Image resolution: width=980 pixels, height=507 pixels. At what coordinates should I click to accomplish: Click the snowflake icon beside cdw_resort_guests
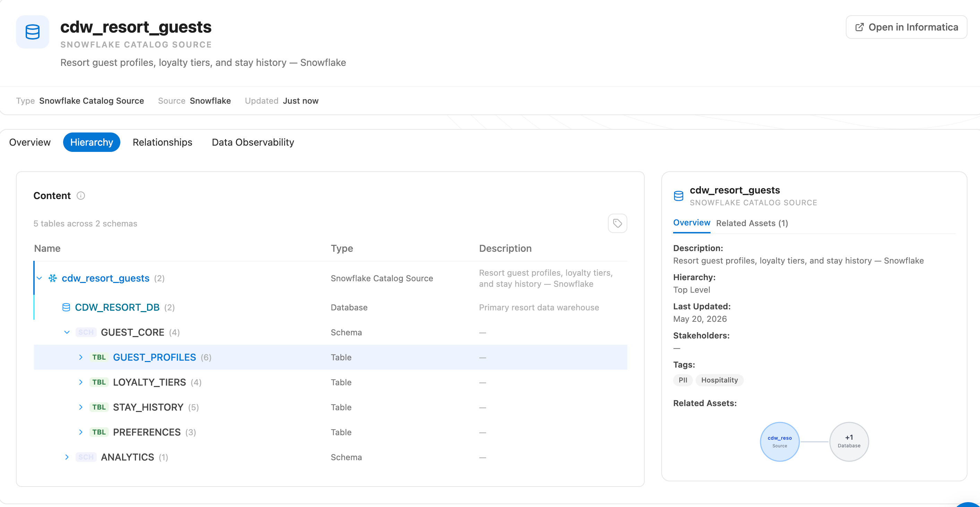(52, 278)
